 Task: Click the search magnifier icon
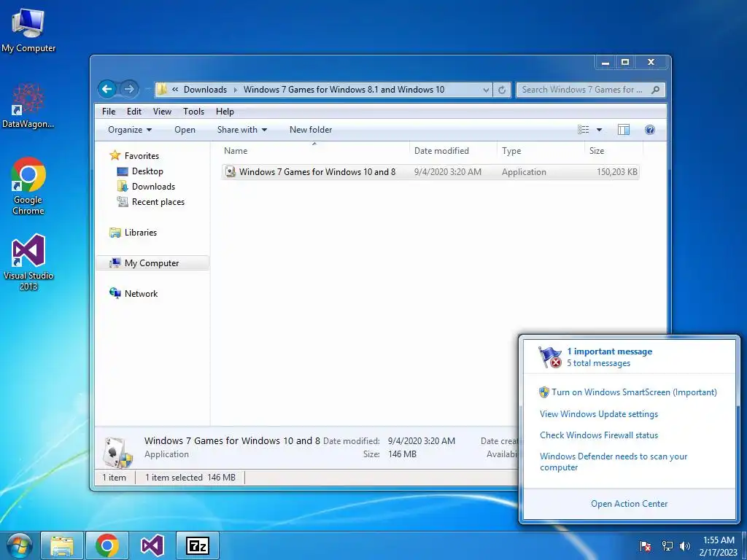click(x=656, y=90)
